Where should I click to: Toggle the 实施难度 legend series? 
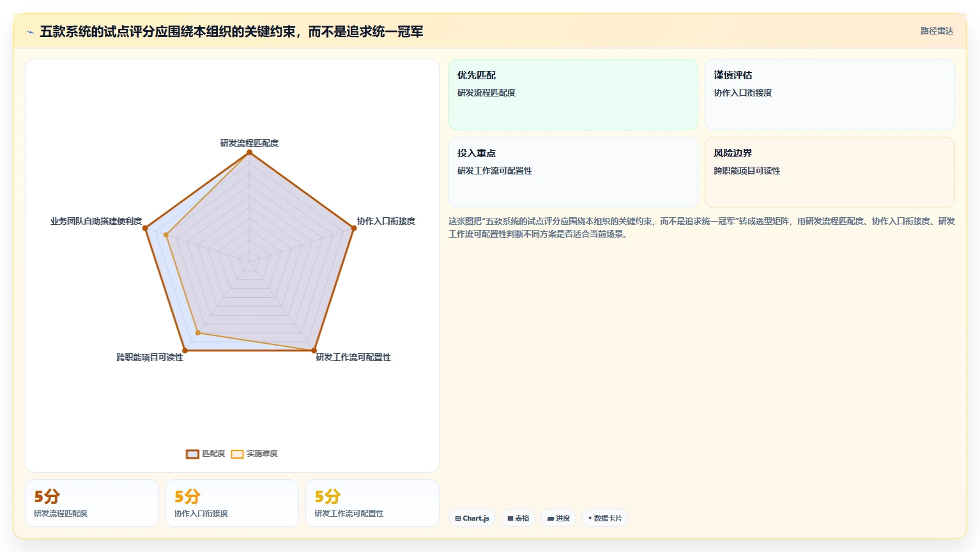point(254,454)
